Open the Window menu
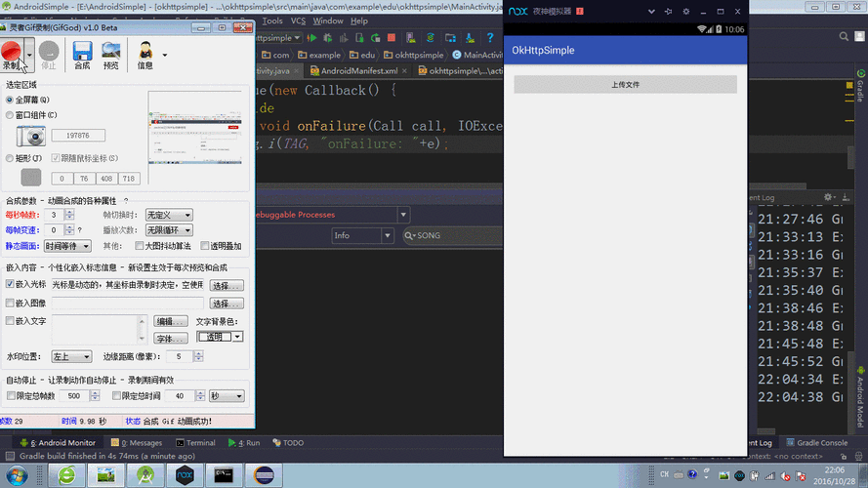 (x=328, y=21)
